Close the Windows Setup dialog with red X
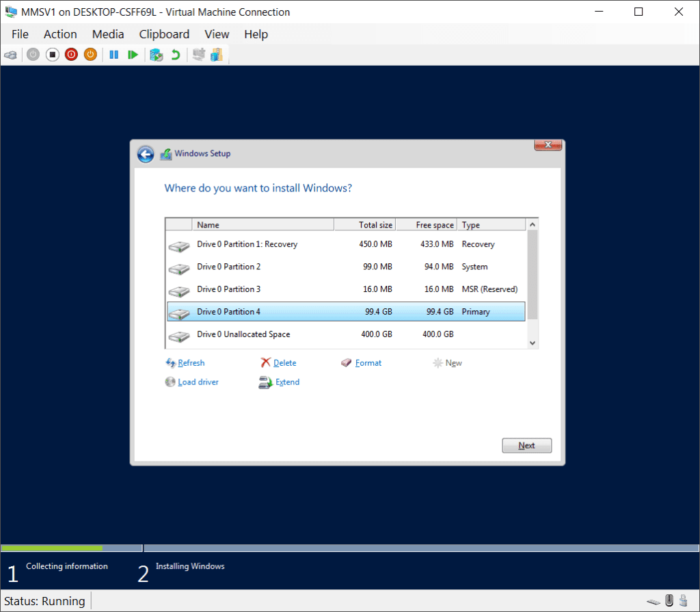700x612 pixels. pos(548,145)
